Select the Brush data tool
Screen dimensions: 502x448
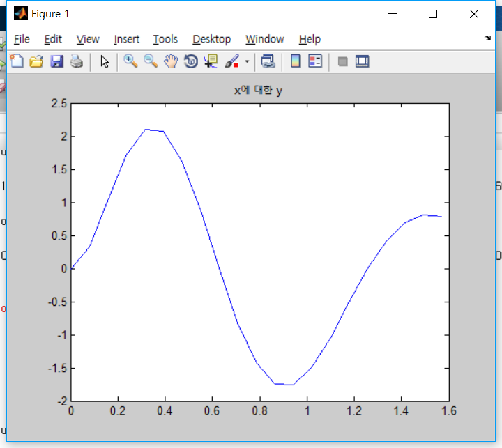point(231,61)
